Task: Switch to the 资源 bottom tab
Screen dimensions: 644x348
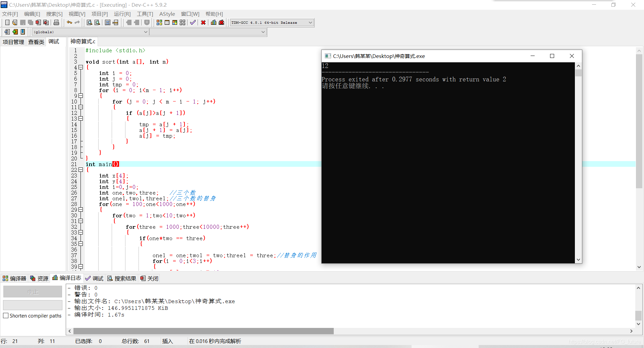Action: (x=39, y=278)
